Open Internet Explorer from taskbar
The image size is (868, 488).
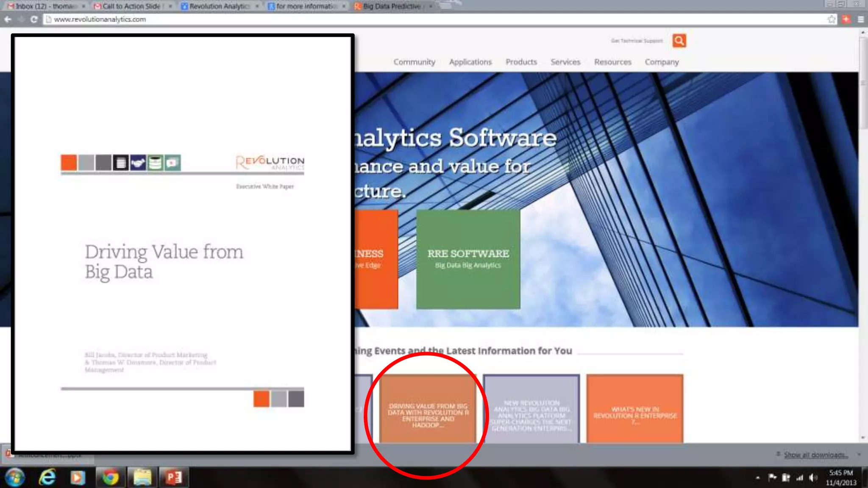[x=47, y=477]
